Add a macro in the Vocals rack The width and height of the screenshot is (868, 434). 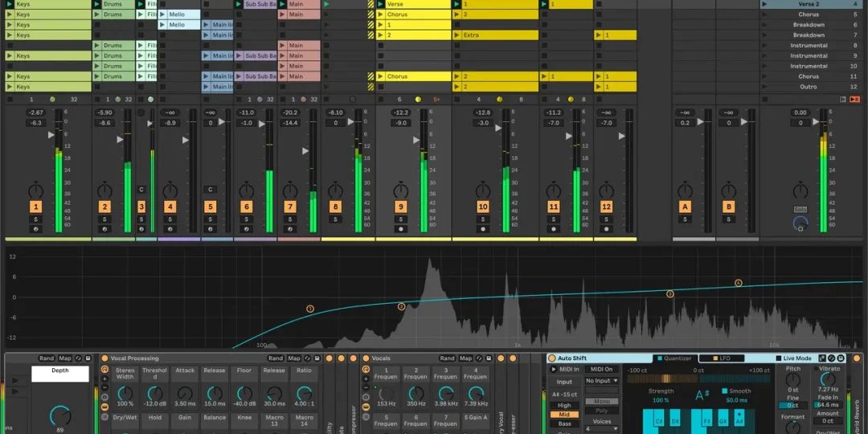tap(366, 379)
